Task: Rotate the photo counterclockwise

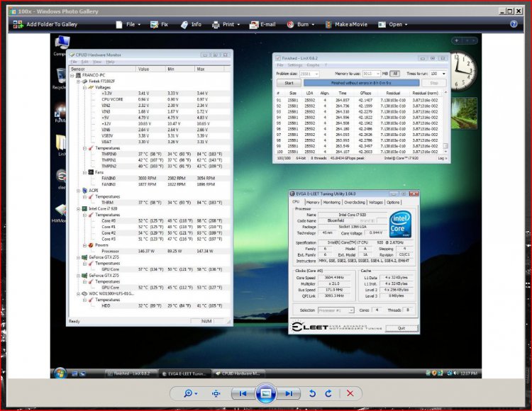Action: click(x=313, y=393)
